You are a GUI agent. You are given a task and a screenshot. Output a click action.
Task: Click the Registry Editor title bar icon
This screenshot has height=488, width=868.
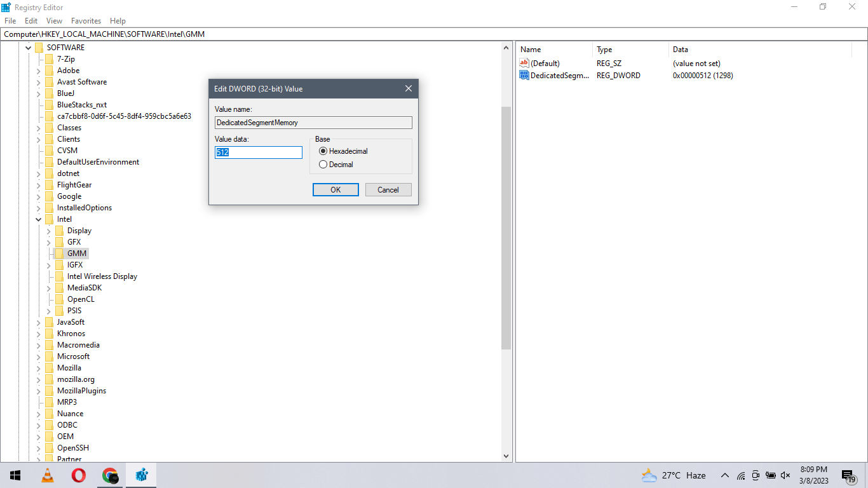pos(6,7)
